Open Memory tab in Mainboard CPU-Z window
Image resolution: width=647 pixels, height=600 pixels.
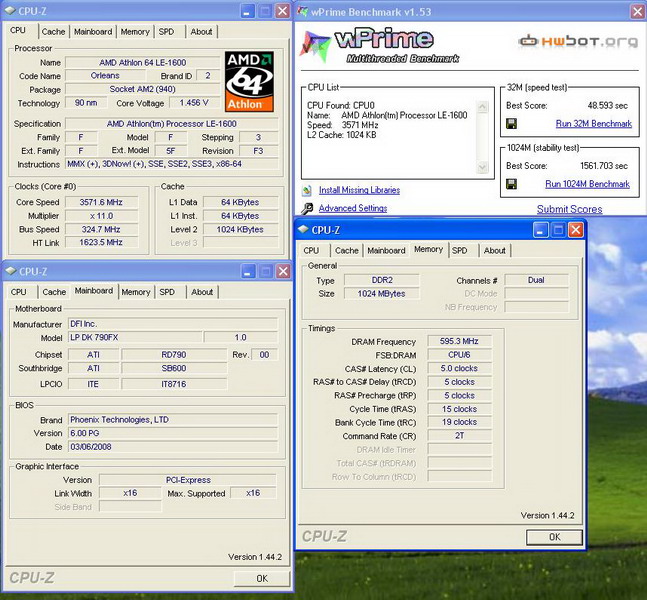click(x=136, y=292)
